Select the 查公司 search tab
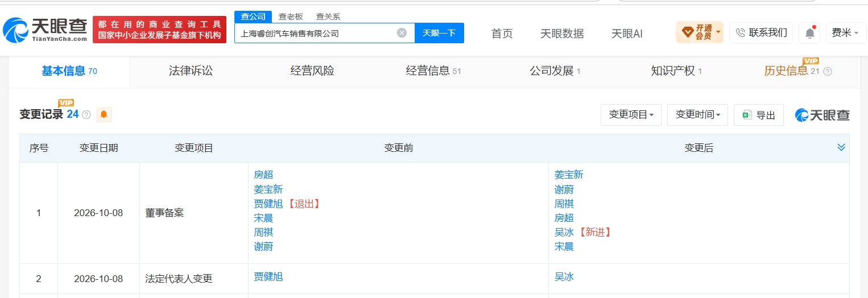 253,16
